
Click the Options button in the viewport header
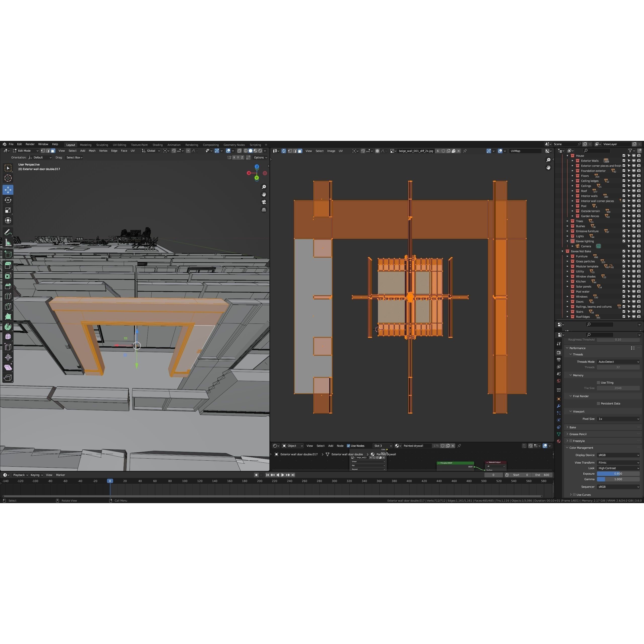259,157
